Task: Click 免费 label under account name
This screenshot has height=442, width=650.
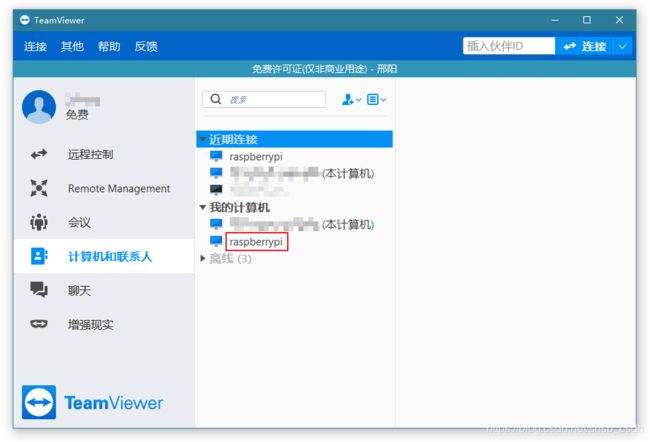Action: tap(77, 114)
